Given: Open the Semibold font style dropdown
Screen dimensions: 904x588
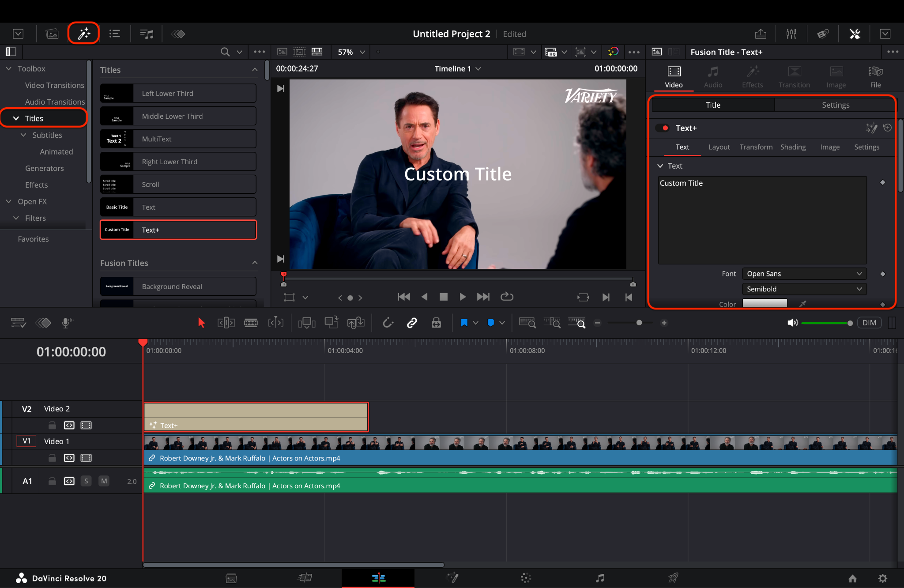Looking at the screenshot, I should click(804, 289).
